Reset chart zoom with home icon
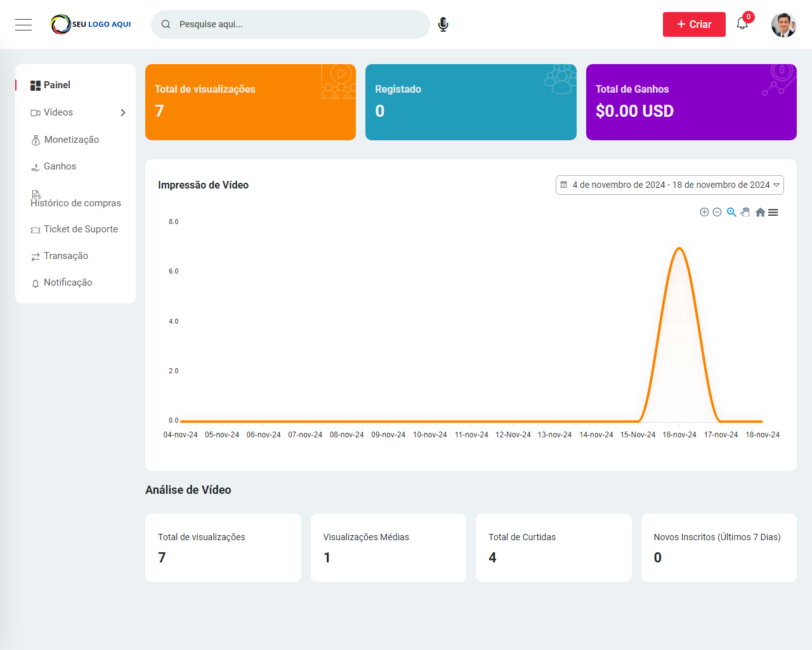Screen dimensions: 812x650 [760, 212]
